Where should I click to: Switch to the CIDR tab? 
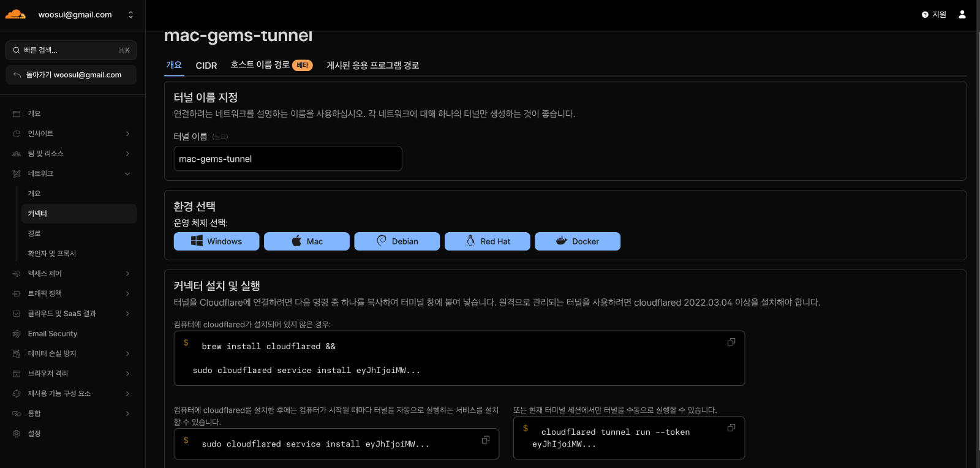[206, 66]
